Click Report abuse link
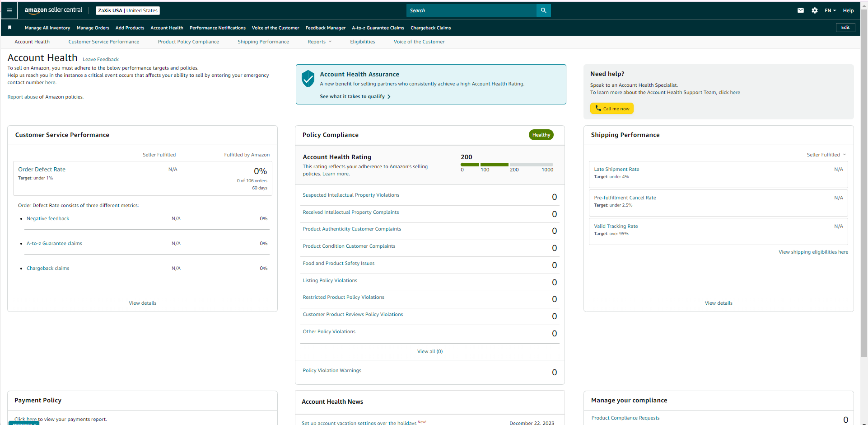This screenshot has height=425, width=868. coord(23,97)
